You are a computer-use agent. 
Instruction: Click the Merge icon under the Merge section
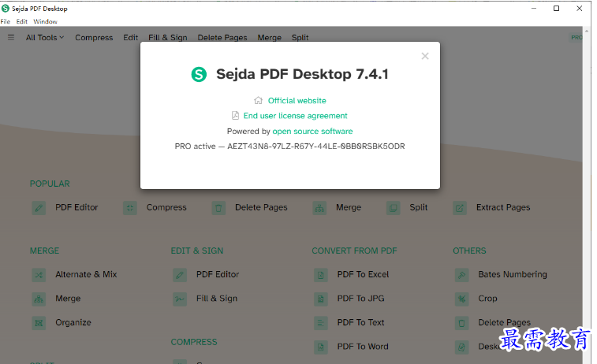tap(39, 299)
